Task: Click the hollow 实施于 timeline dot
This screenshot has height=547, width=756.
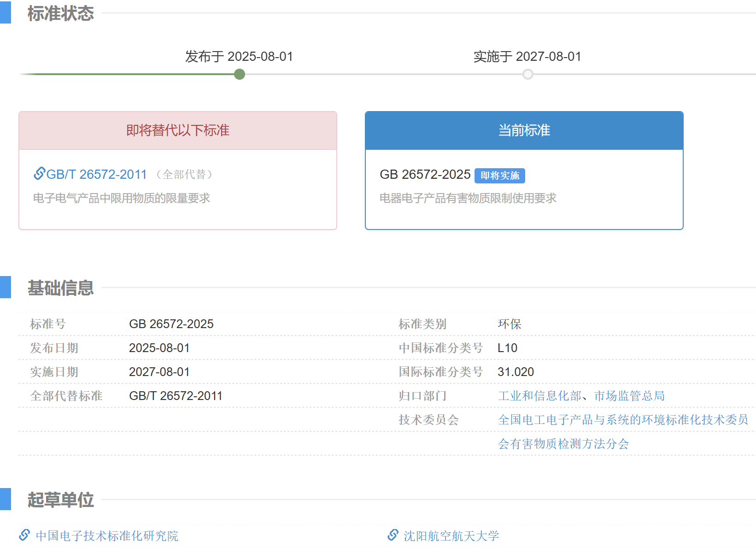Action: click(x=527, y=74)
